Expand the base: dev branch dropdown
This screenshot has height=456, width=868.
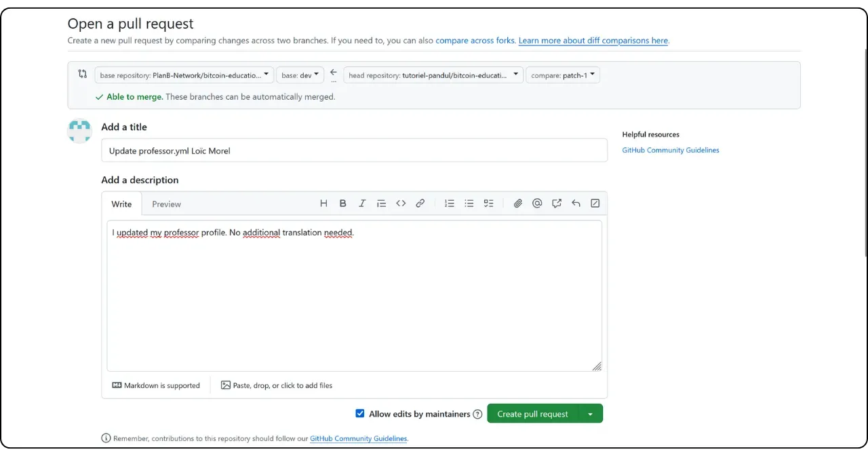pos(300,75)
